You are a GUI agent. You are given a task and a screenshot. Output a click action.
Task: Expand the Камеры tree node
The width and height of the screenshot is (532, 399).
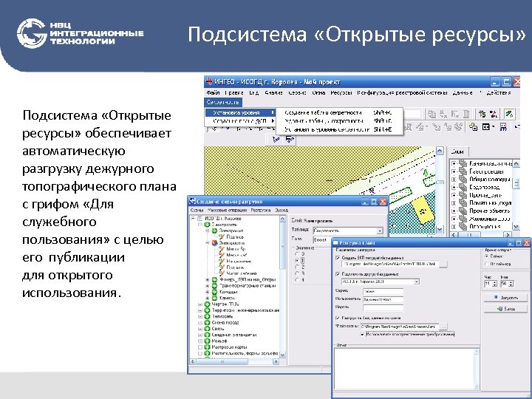pyautogui.click(x=208, y=298)
